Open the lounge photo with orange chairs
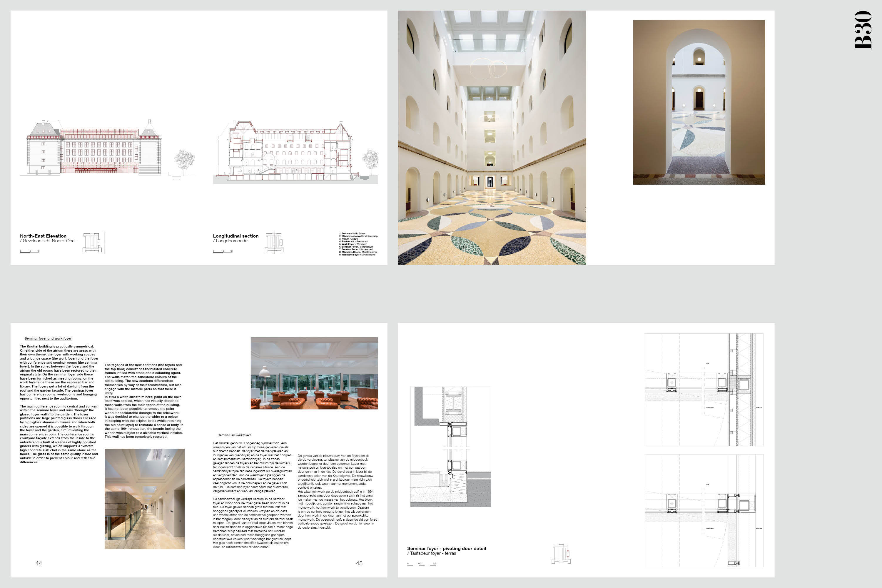The width and height of the screenshot is (882, 588). pos(314,373)
